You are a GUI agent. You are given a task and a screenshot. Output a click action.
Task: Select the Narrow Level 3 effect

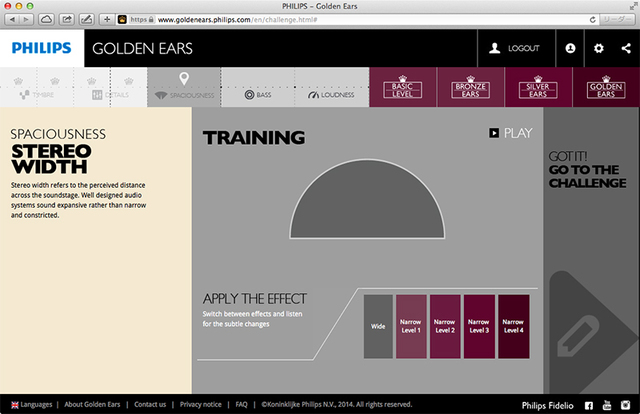[479, 327]
